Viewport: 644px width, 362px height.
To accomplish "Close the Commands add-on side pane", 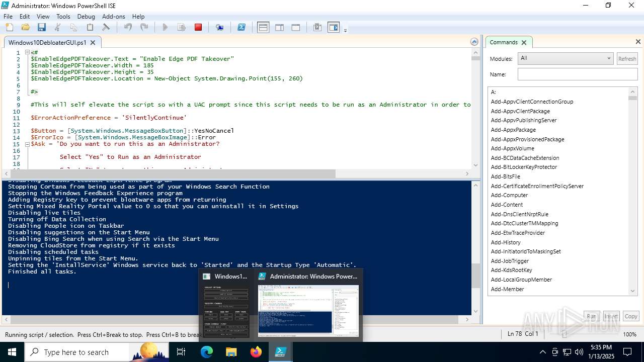I will click(638, 42).
